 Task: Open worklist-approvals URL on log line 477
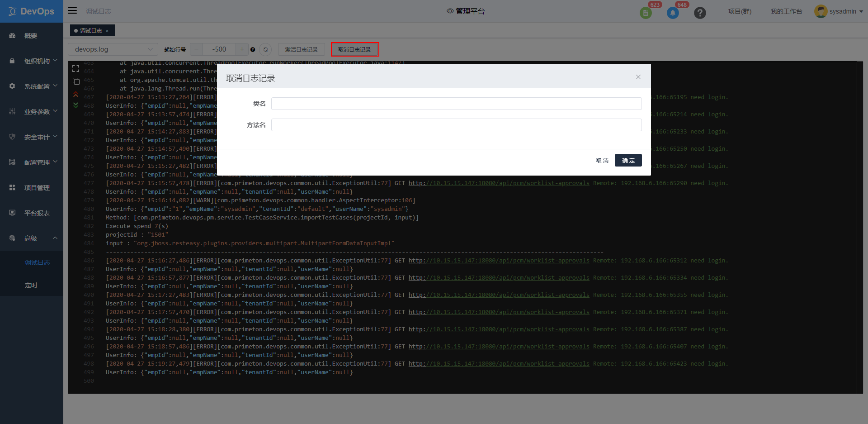[499, 183]
